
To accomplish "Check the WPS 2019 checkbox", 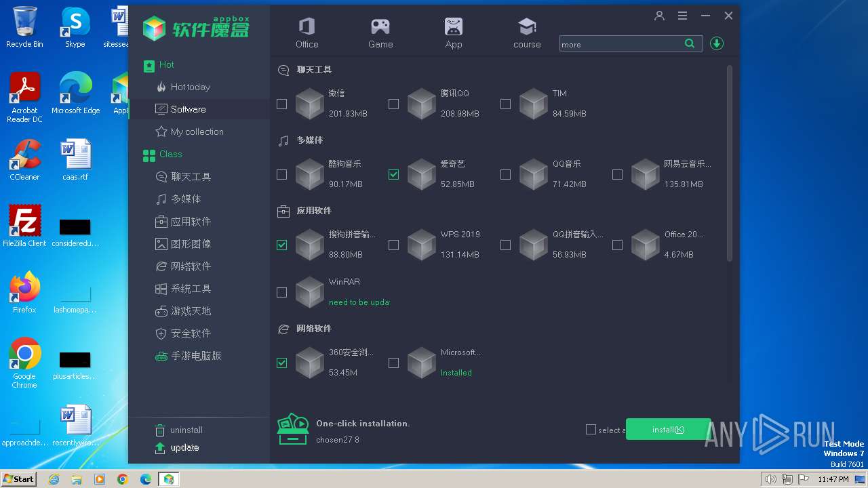I will point(393,245).
